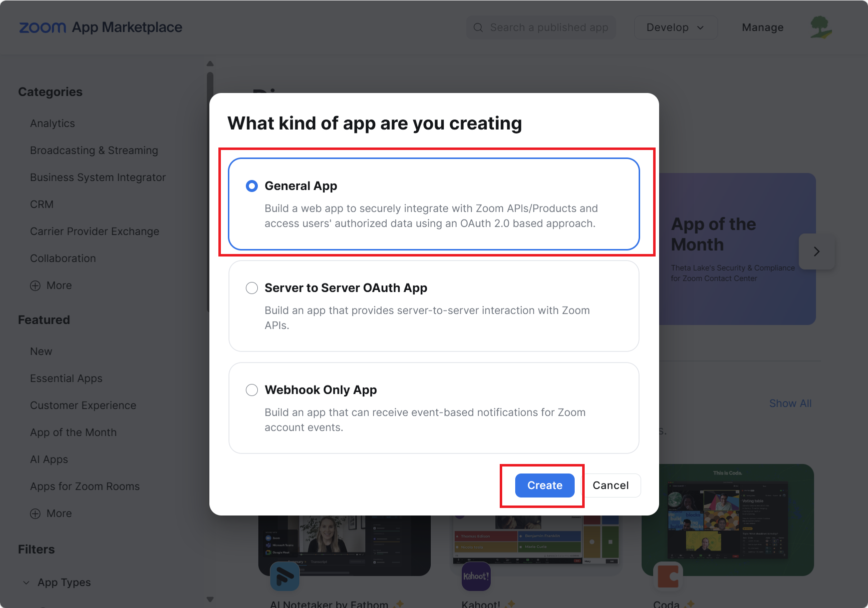
Task: Click the search magnifier icon
Action: coord(478,27)
